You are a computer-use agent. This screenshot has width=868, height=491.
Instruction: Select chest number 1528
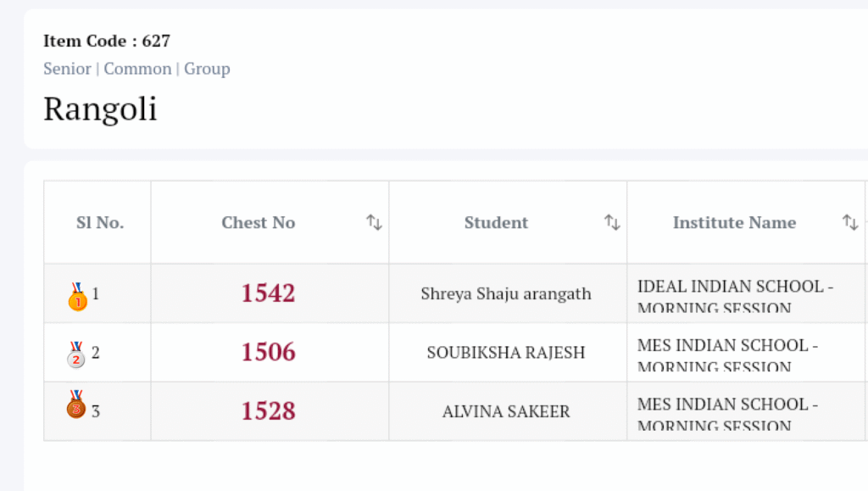(x=268, y=411)
